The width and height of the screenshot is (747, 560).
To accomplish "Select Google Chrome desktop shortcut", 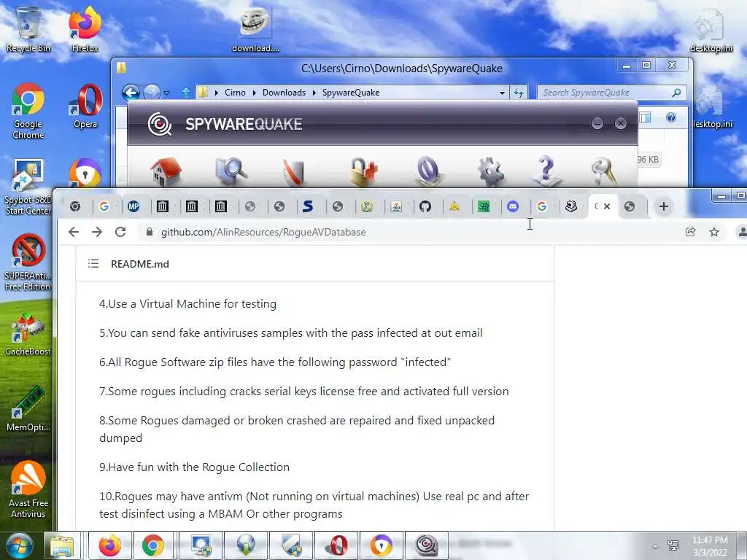I will point(28,111).
